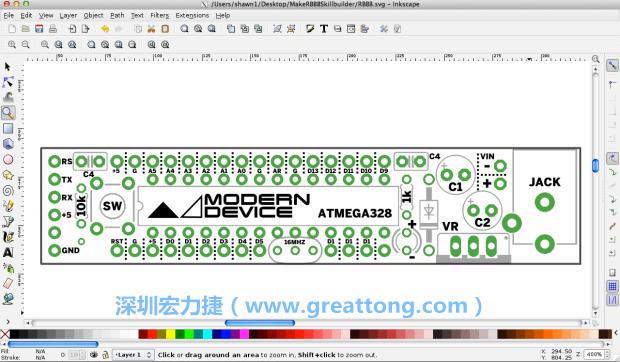Cut selection with scissors icon
This screenshot has width=620, height=362.
pos(151,29)
